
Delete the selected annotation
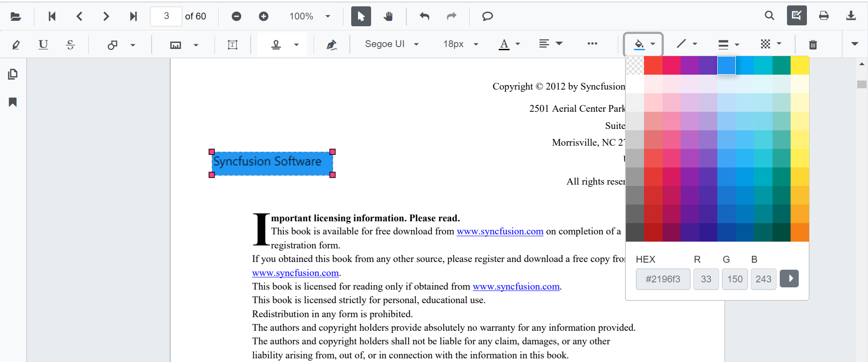[x=813, y=44]
